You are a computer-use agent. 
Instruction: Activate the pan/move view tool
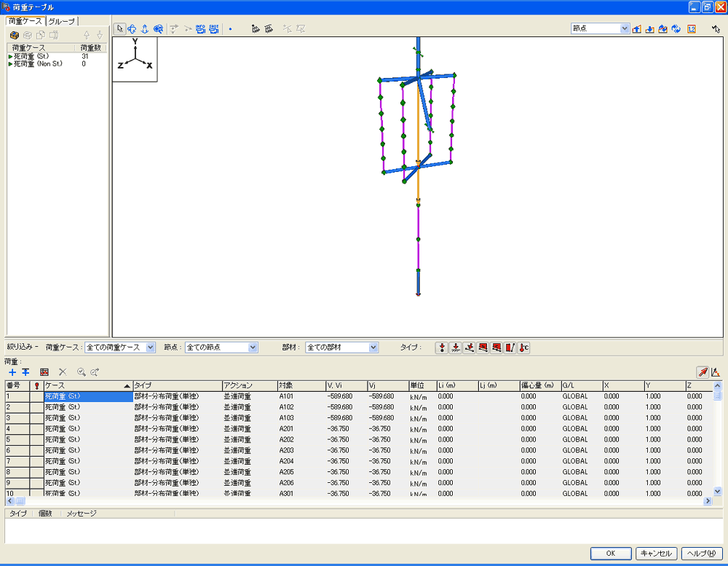click(x=132, y=29)
